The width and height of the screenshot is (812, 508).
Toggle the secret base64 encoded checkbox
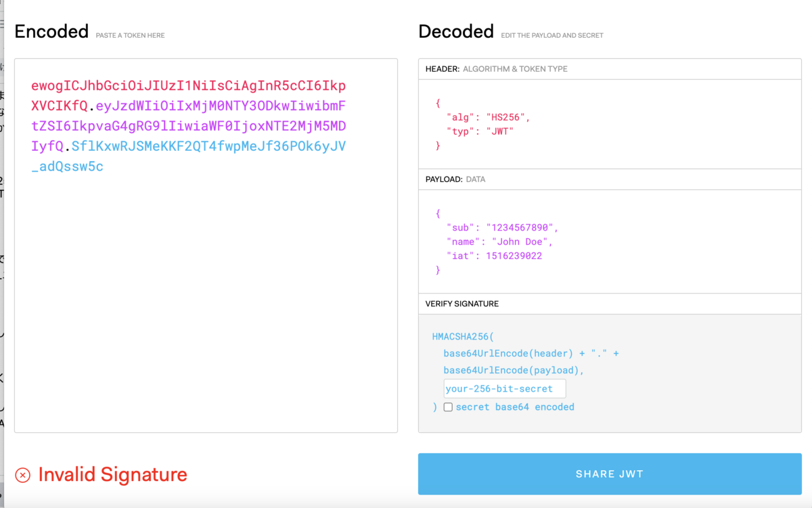pos(448,407)
